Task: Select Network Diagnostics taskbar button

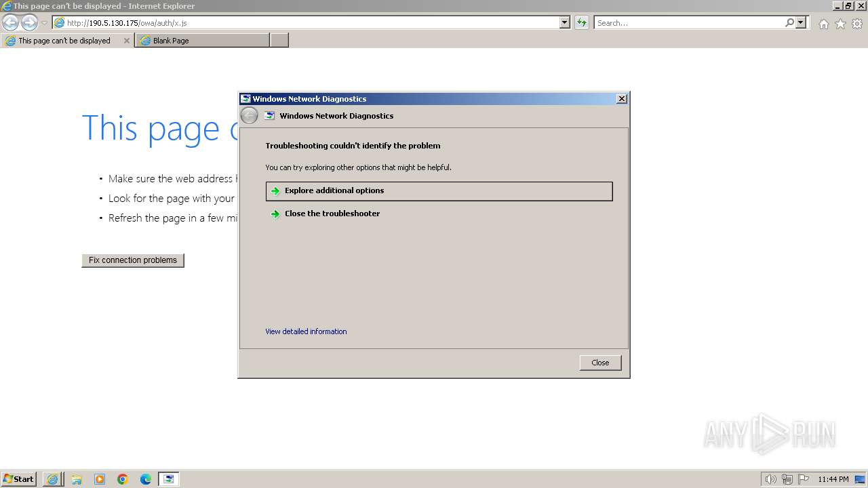Action: (x=169, y=479)
